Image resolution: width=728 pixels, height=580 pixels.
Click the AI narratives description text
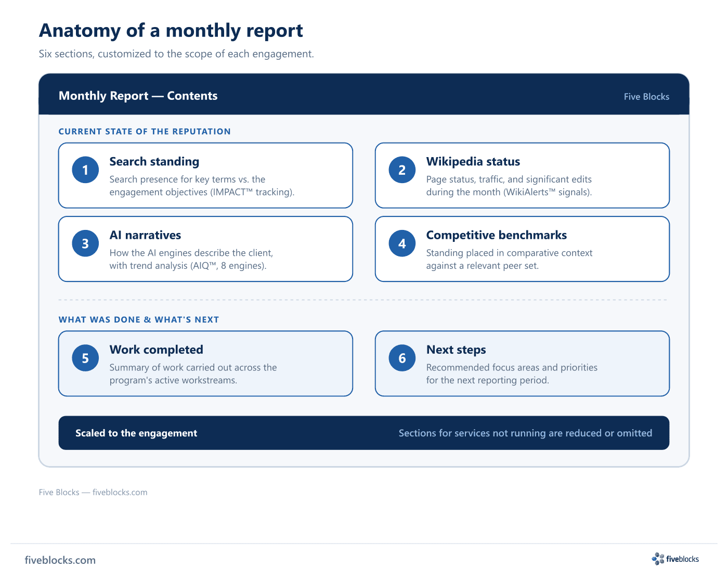click(x=191, y=259)
